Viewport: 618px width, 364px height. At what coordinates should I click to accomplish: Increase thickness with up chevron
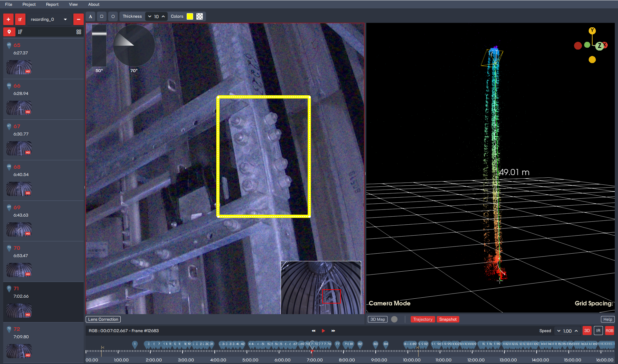(163, 16)
